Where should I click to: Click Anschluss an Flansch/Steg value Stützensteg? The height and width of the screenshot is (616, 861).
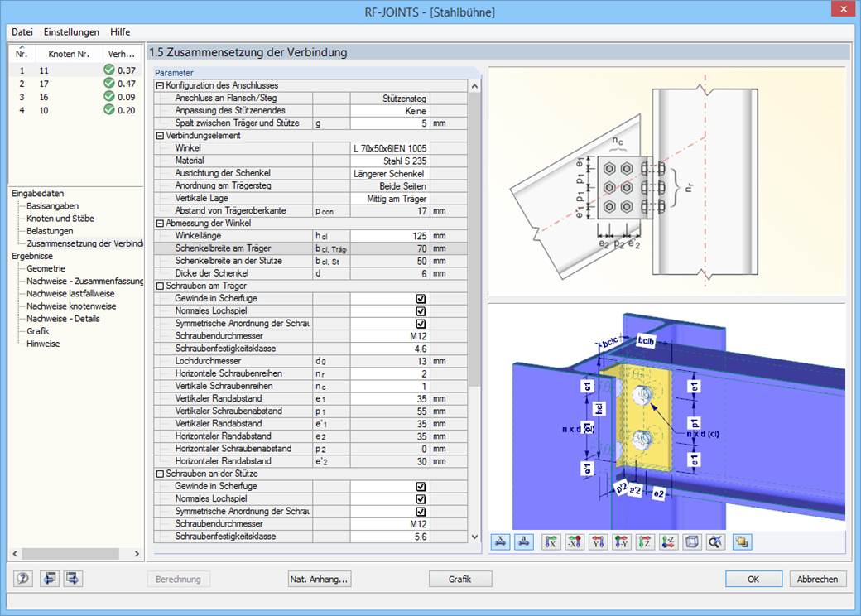(x=389, y=99)
